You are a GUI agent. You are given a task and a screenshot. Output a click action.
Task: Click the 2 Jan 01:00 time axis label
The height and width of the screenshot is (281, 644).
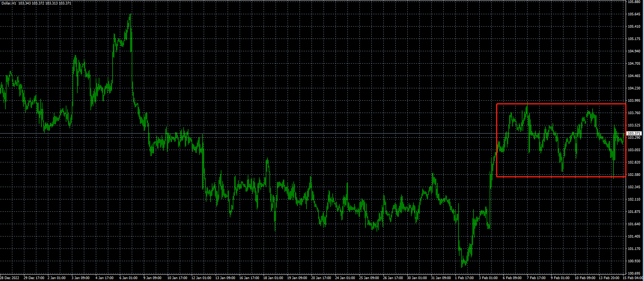coord(57,278)
